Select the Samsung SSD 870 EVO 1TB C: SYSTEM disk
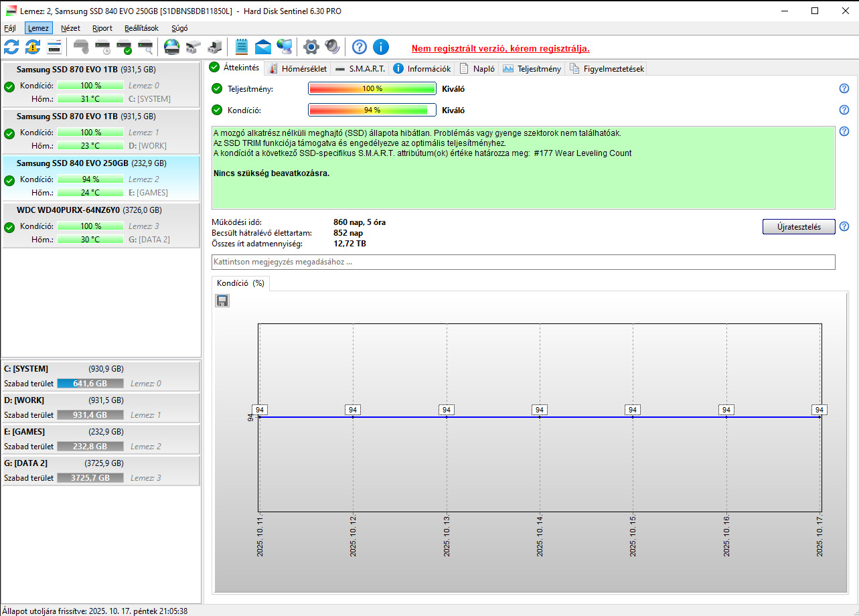Image resolution: width=859 pixels, height=616 pixels. point(100,84)
